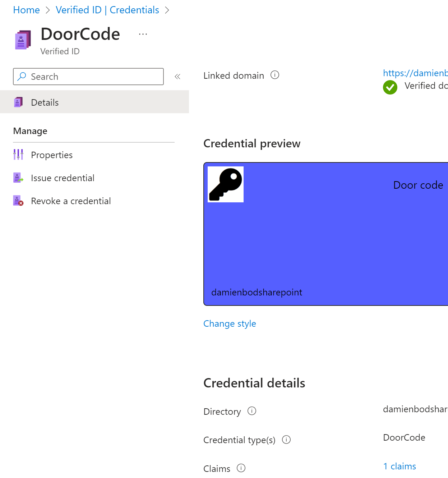The width and height of the screenshot is (448, 478).
Task: Click the DoorCode Verified ID header icon
Action: click(x=23, y=40)
